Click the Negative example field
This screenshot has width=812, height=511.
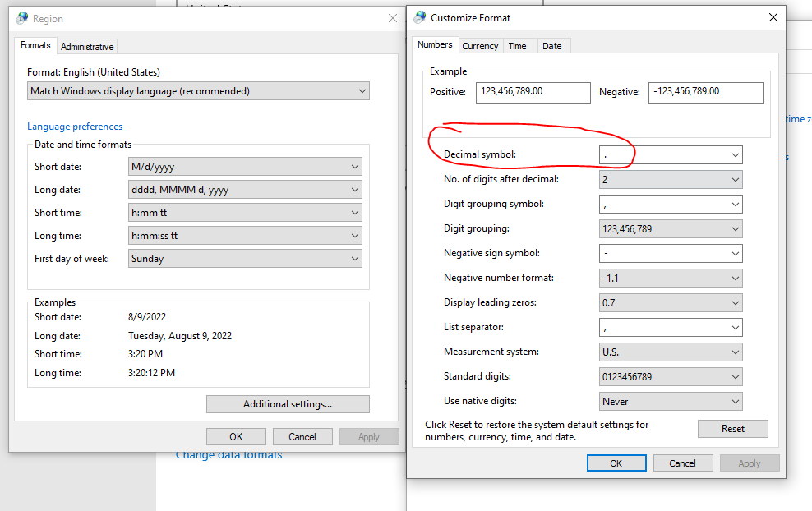coord(705,92)
